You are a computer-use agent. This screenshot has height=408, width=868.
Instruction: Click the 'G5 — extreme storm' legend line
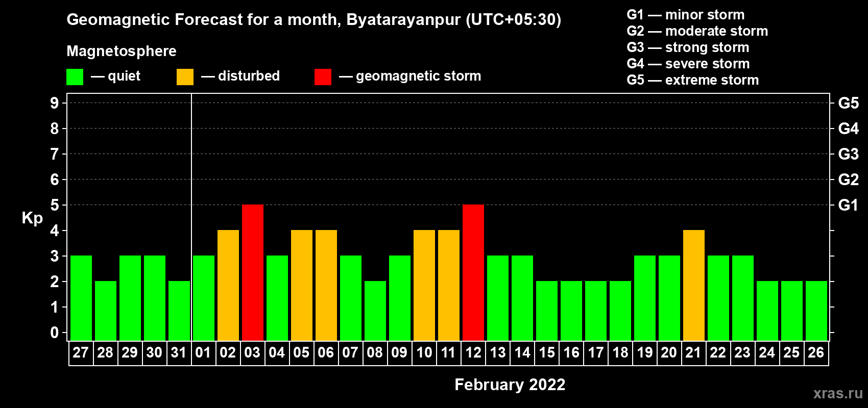pyautogui.click(x=693, y=80)
